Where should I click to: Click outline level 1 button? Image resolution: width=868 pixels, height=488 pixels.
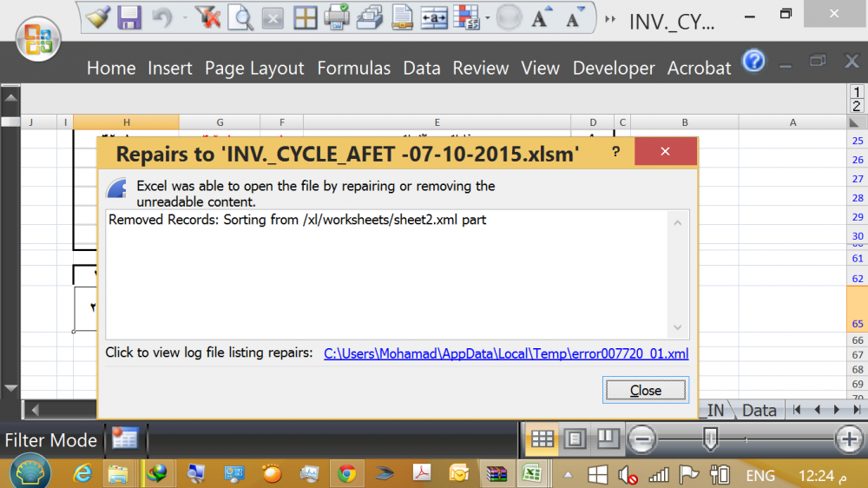tap(857, 92)
